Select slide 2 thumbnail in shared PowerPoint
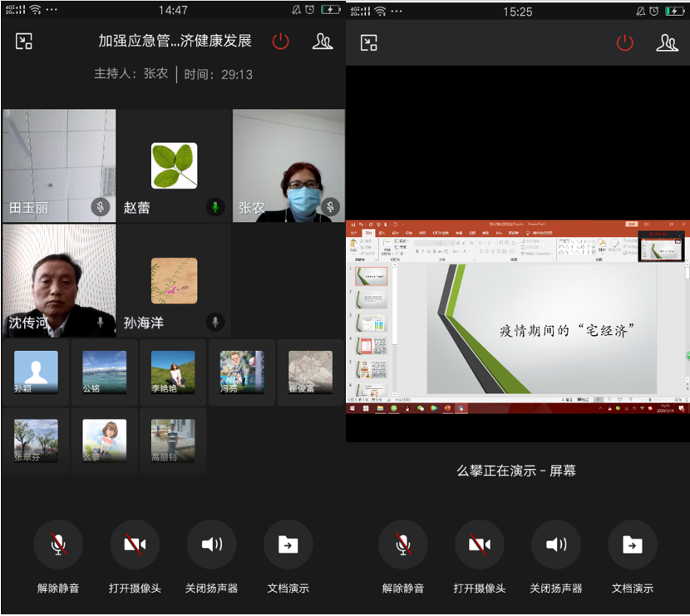This screenshot has height=616, width=690. point(371,299)
